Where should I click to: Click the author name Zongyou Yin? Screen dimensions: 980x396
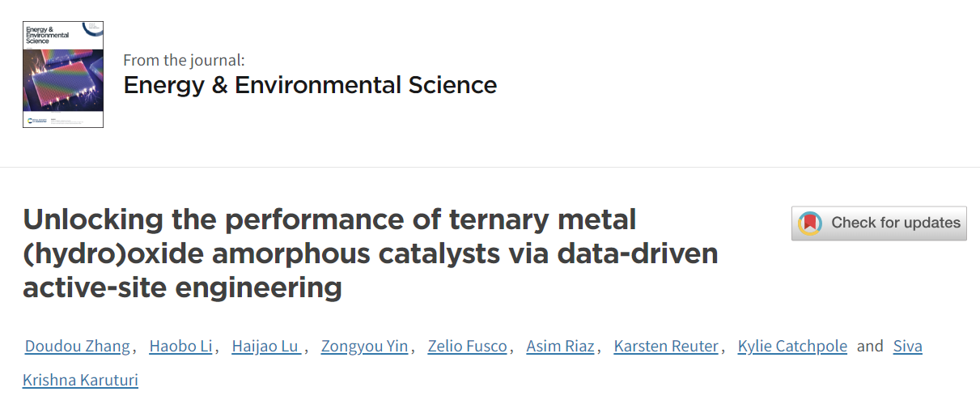click(x=364, y=347)
